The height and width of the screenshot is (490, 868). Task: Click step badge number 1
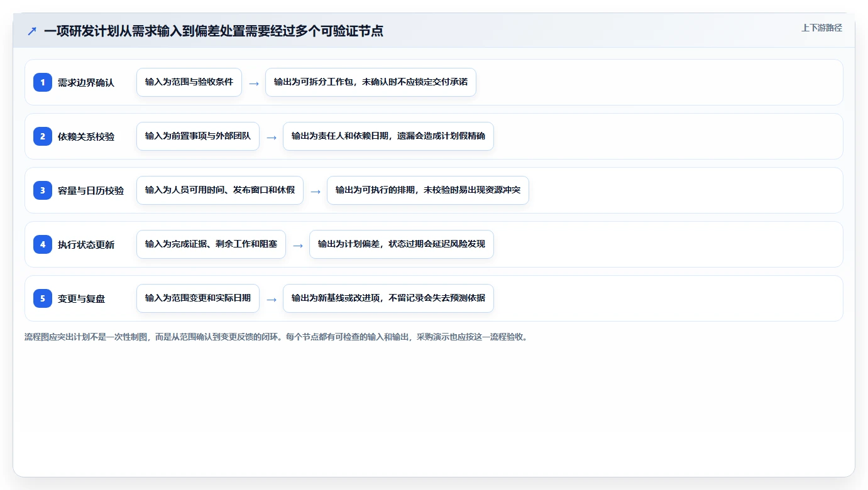pos(43,82)
